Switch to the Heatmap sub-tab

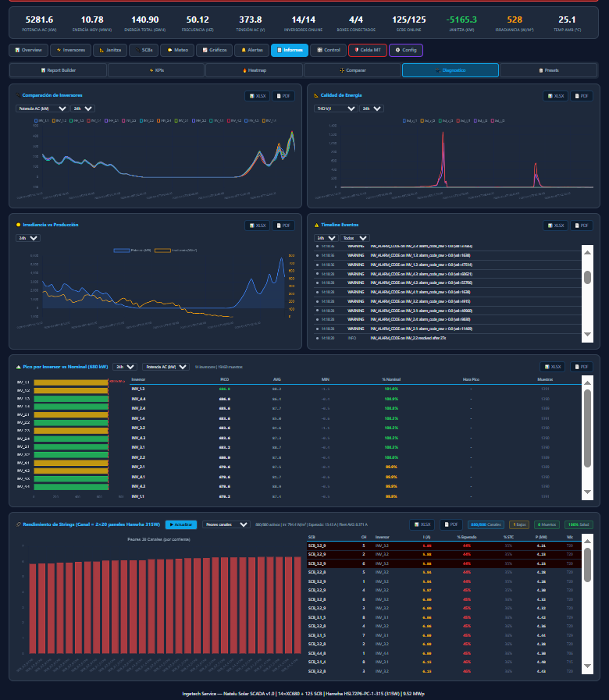point(254,70)
